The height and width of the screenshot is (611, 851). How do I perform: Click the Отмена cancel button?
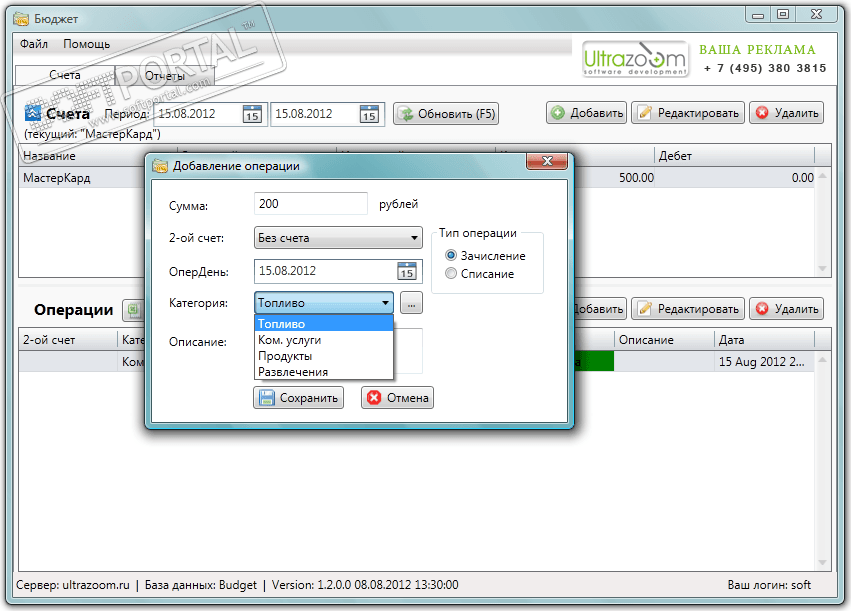pos(397,398)
